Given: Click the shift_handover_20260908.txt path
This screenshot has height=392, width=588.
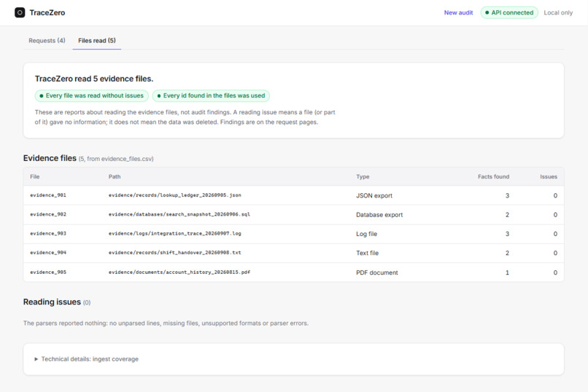Looking at the screenshot, I should [175, 252].
